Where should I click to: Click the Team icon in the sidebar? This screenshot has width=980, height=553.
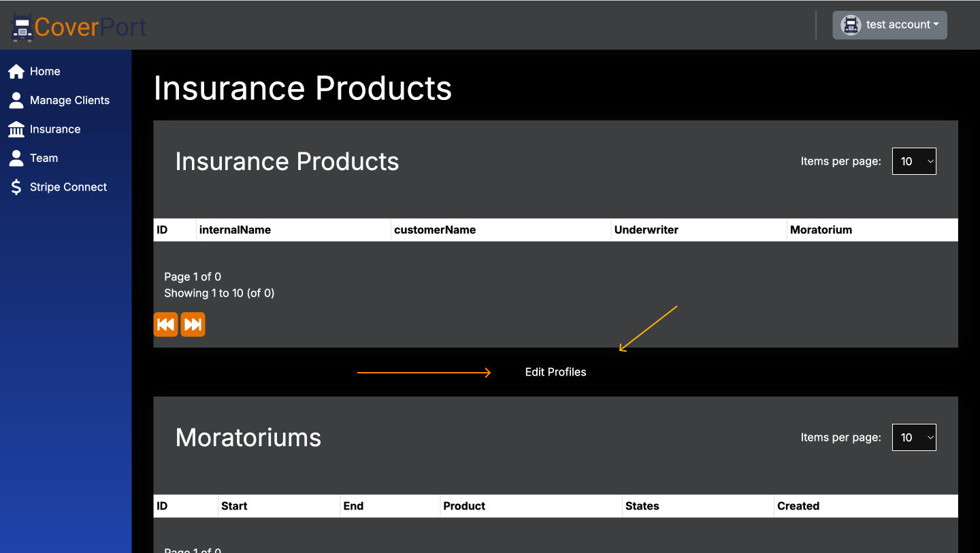[16, 158]
